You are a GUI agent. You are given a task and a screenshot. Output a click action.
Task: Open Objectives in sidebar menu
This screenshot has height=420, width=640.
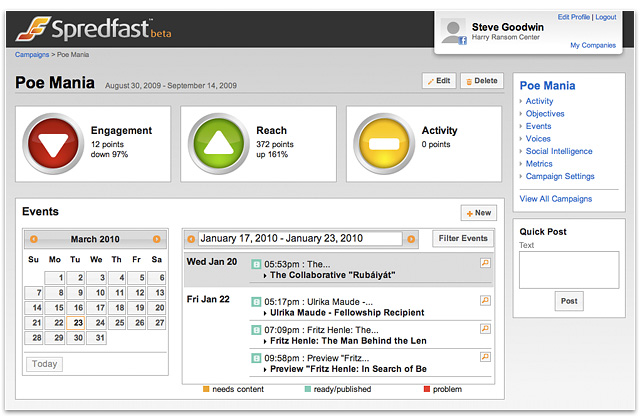[x=545, y=114]
